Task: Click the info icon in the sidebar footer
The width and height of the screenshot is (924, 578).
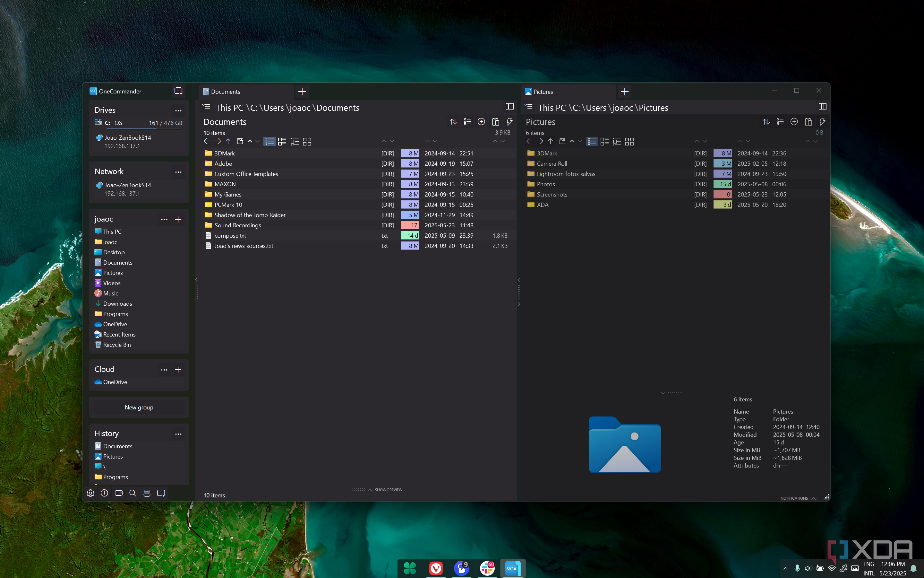Action: tap(104, 493)
